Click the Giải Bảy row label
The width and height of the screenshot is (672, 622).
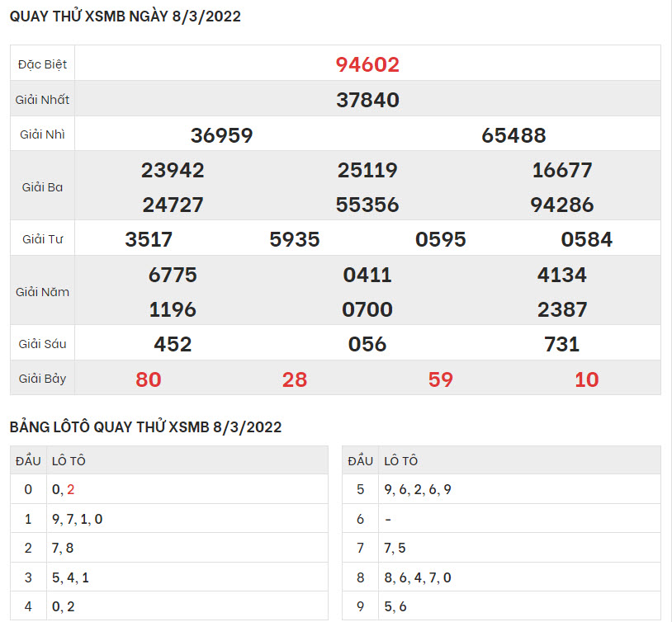(42, 379)
